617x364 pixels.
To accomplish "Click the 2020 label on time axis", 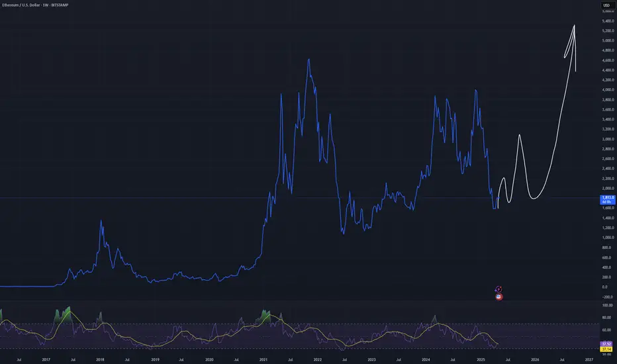I will (209, 359).
